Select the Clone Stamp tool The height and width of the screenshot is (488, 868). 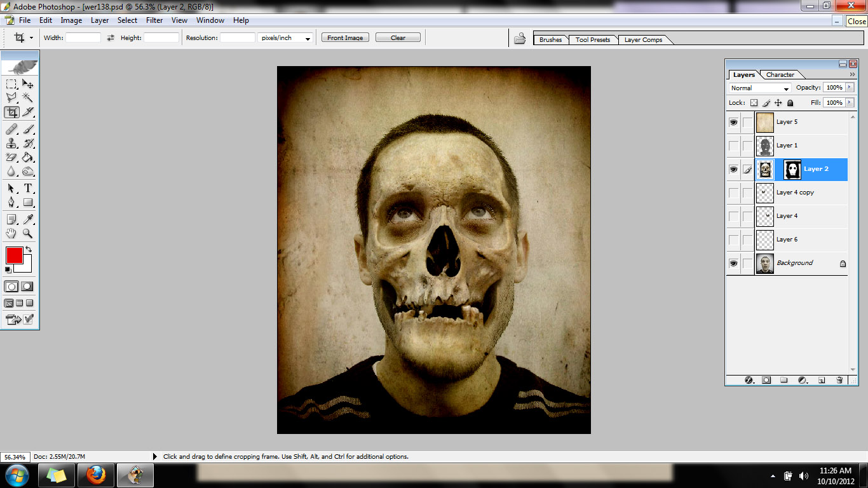point(11,143)
